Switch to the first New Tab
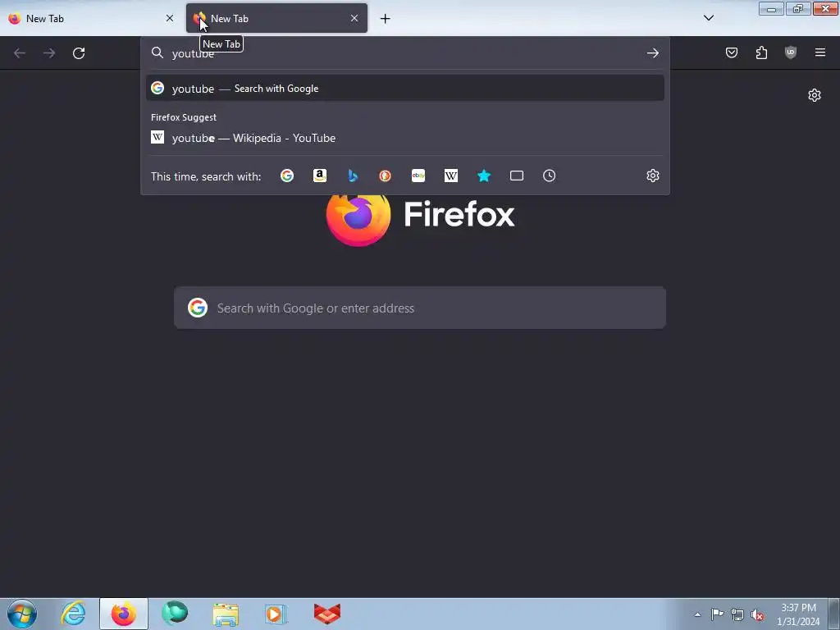Screen dimensions: 840x630 click(92, 18)
